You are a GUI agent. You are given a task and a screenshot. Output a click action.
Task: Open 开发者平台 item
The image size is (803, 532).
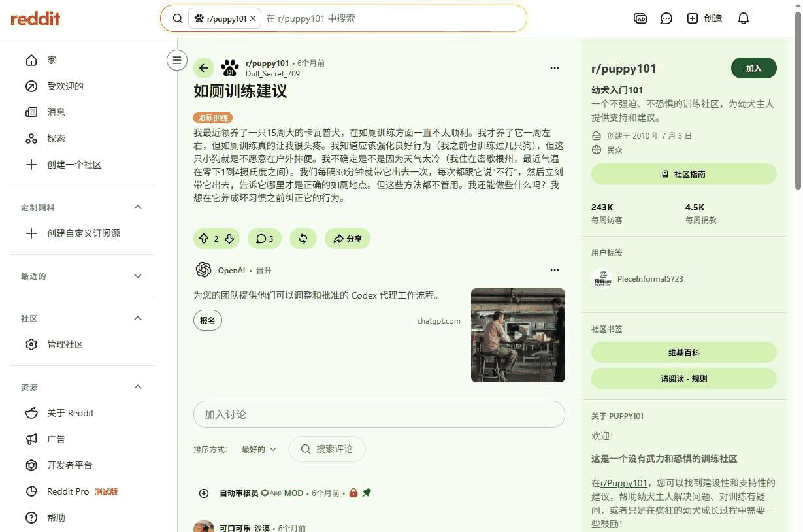82,465
